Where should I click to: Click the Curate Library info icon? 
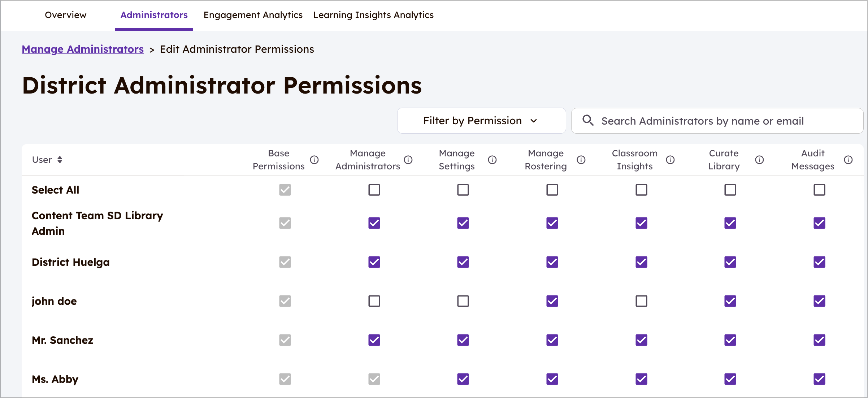pyautogui.click(x=759, y=160)
